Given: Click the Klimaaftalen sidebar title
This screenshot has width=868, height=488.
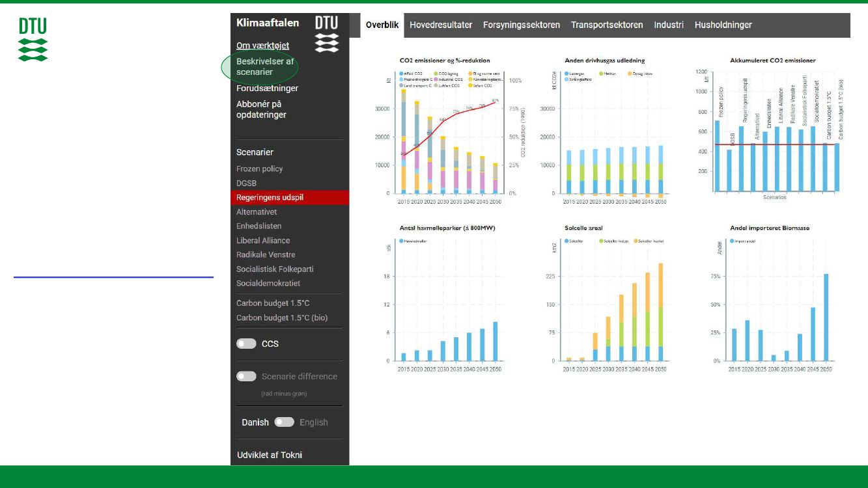Looking at the screenshot, I should tap(268, 23).
